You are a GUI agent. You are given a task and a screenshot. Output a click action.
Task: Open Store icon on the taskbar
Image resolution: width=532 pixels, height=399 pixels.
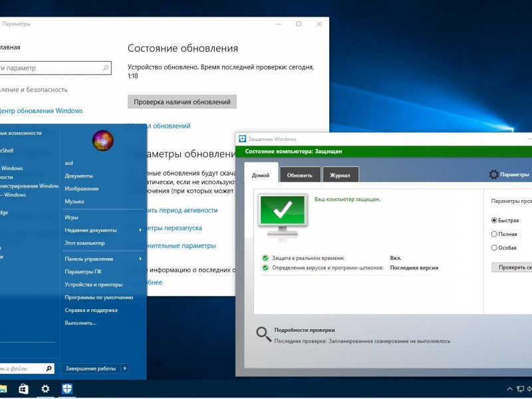click(x=23, y=389)
